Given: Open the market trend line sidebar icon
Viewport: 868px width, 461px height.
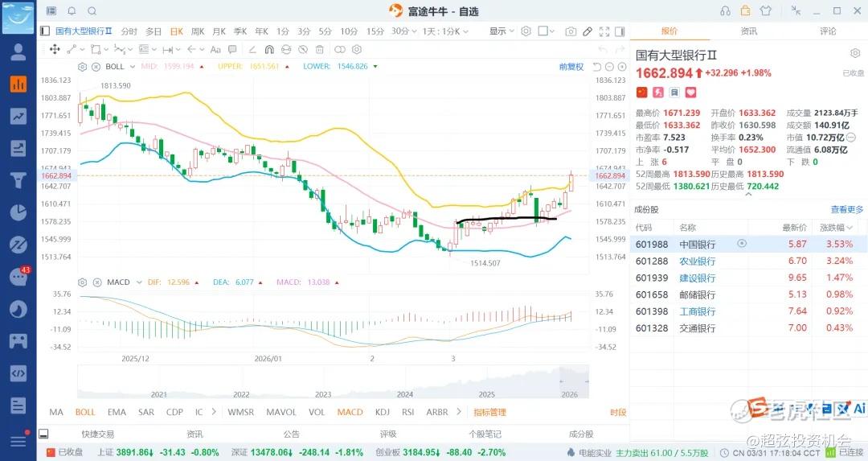Looking at the screenshot, I should pos(18,117).
